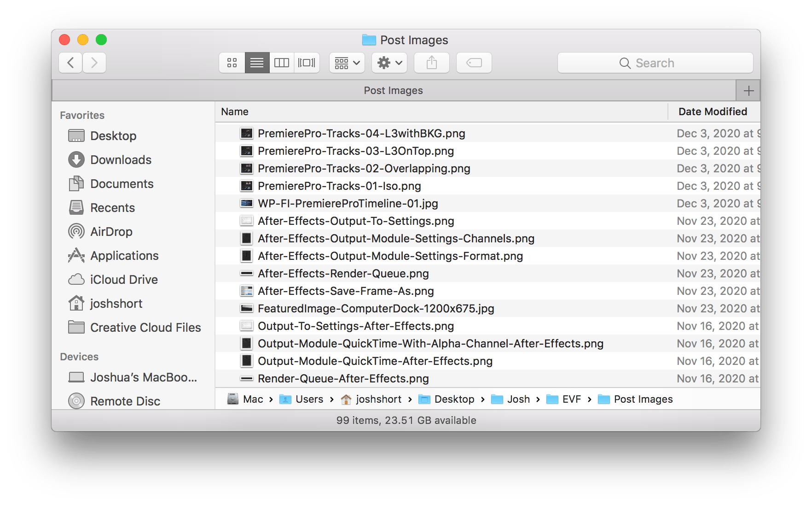Select the Post Images tab
The width and height of the screenshot is (812, 505).
tap(394, 91)
